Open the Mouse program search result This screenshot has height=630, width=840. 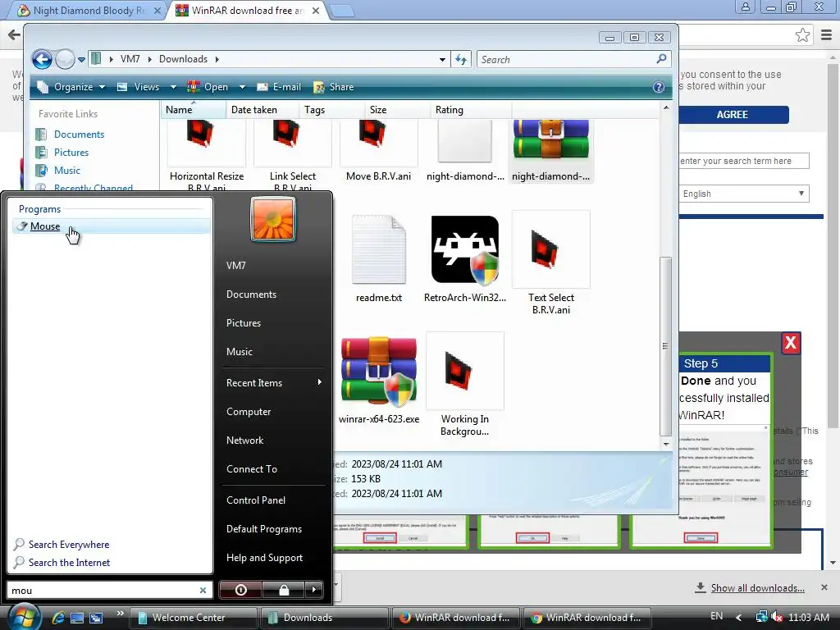click(111, 226)
